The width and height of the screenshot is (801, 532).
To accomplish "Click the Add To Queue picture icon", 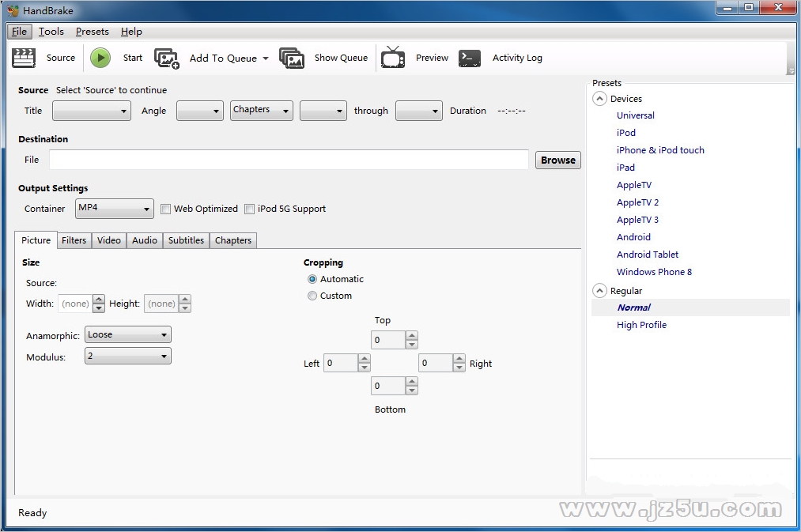I will pos(167,58).
